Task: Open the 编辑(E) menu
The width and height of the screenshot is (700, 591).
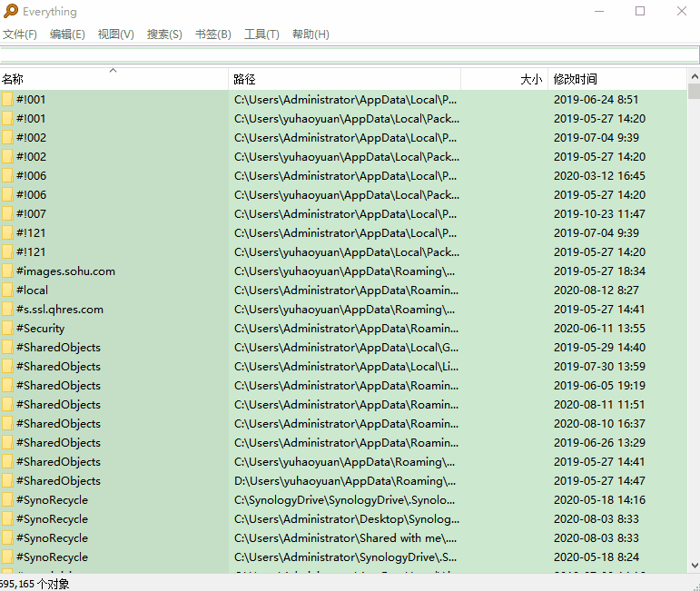Action: coord(67,34)
